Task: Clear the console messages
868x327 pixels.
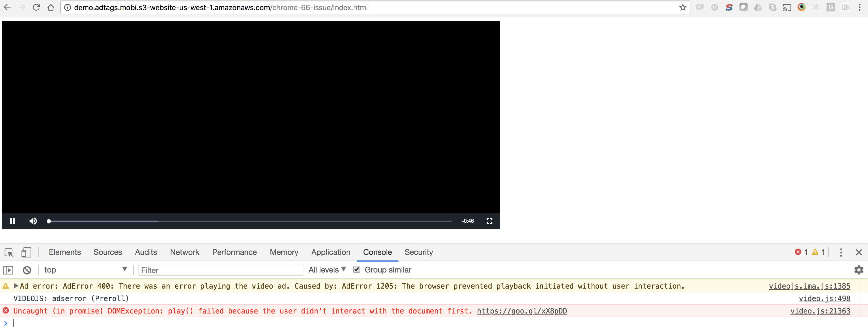Action: click(27, 270)
